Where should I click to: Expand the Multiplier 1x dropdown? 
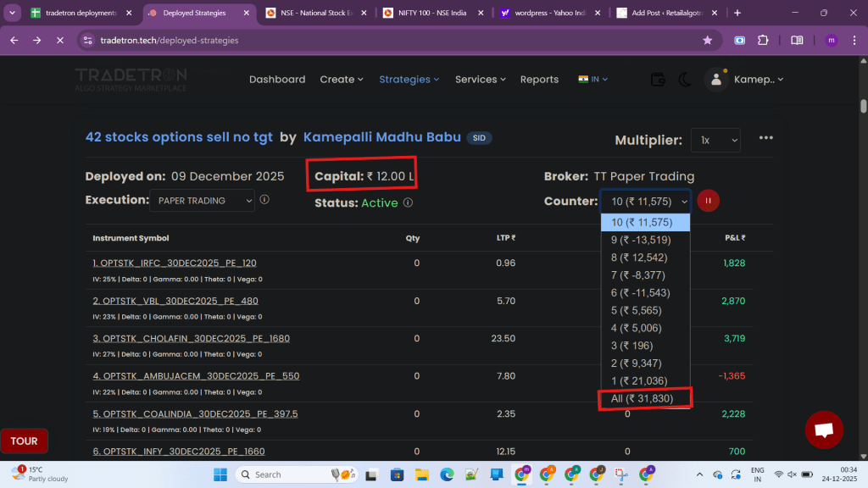[715, 140]
